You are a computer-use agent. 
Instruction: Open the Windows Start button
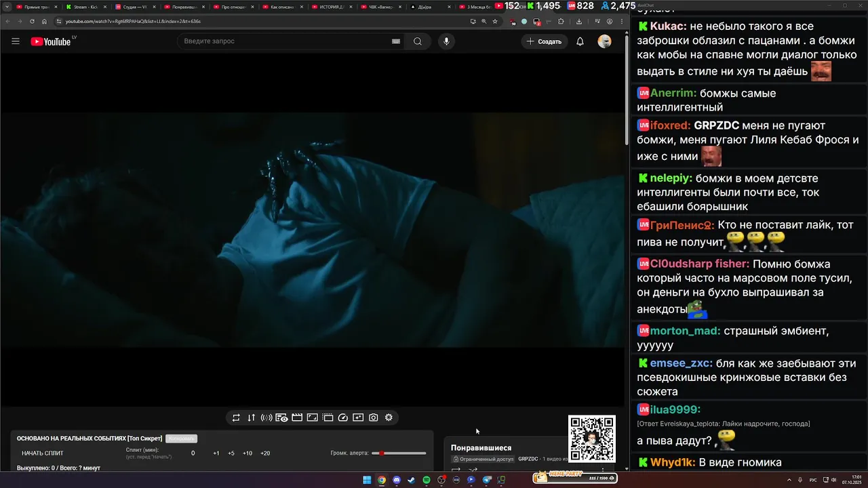pyautogui.click(x=367, y=480)
